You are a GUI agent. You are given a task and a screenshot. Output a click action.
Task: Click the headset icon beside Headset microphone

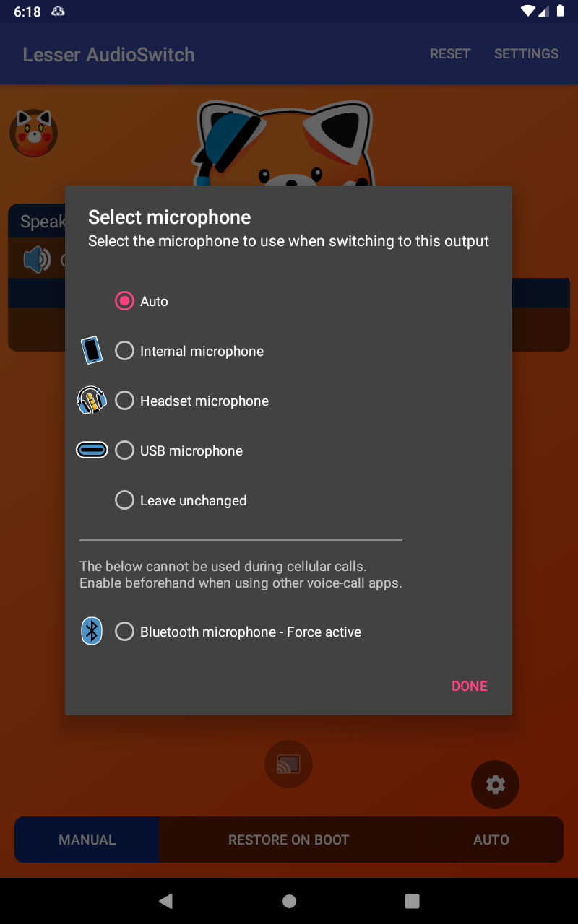tap(92, 401)
